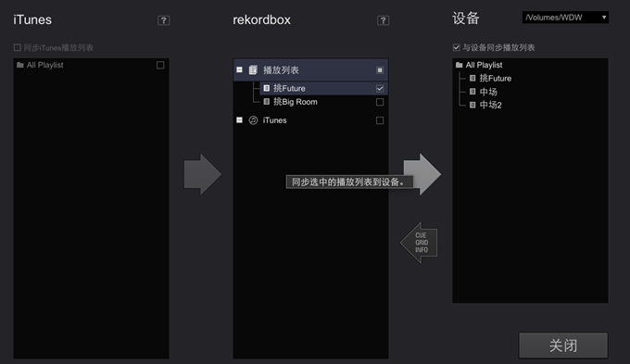Toggle the 播放列表 parent checkbox
The width and height of the screenshot is (630, 364).
coord(380,70)
